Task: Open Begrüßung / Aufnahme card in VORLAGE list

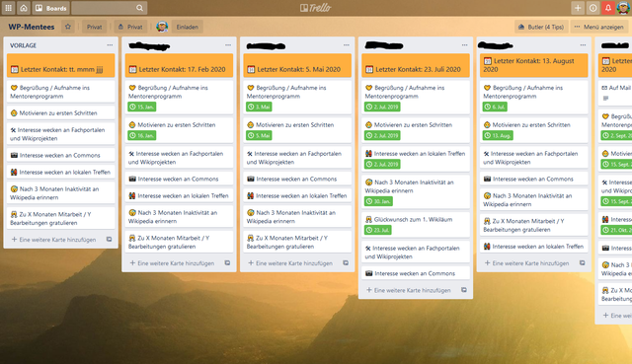Action: pyautogui.click(x=61, y=92)
